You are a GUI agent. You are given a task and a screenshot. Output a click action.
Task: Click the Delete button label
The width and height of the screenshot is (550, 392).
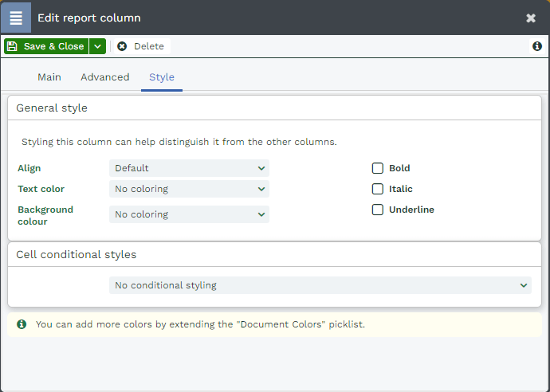tap(149, 46)
